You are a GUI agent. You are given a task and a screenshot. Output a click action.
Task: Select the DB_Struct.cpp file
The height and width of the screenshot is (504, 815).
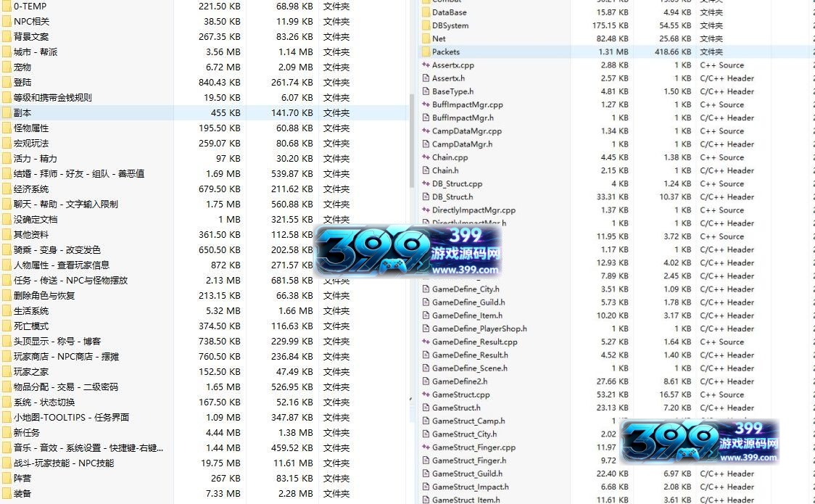pos(458,183)
